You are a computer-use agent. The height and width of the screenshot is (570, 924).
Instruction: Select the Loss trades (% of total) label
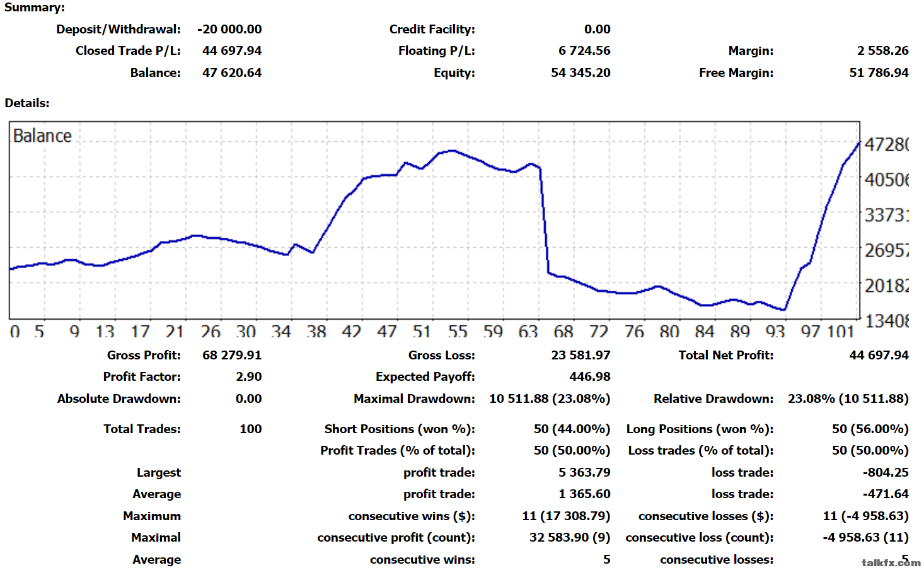[701, 450]
